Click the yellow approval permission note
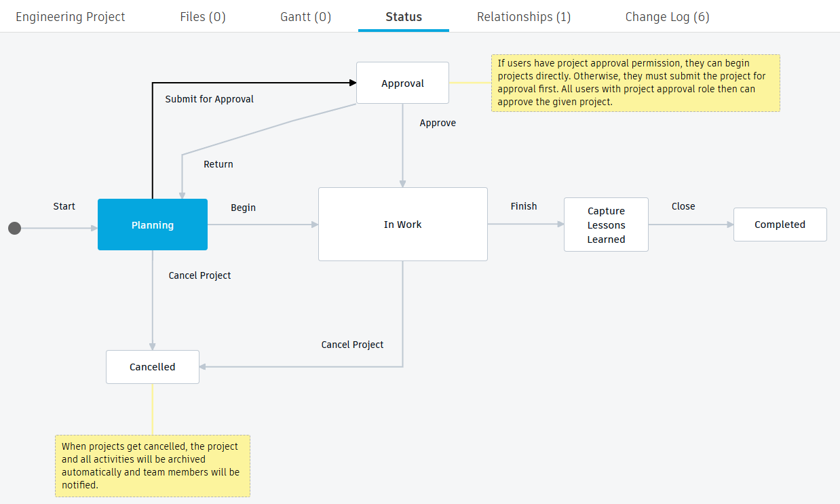Screen dimensions: 840x504 [x=635, y=83]
